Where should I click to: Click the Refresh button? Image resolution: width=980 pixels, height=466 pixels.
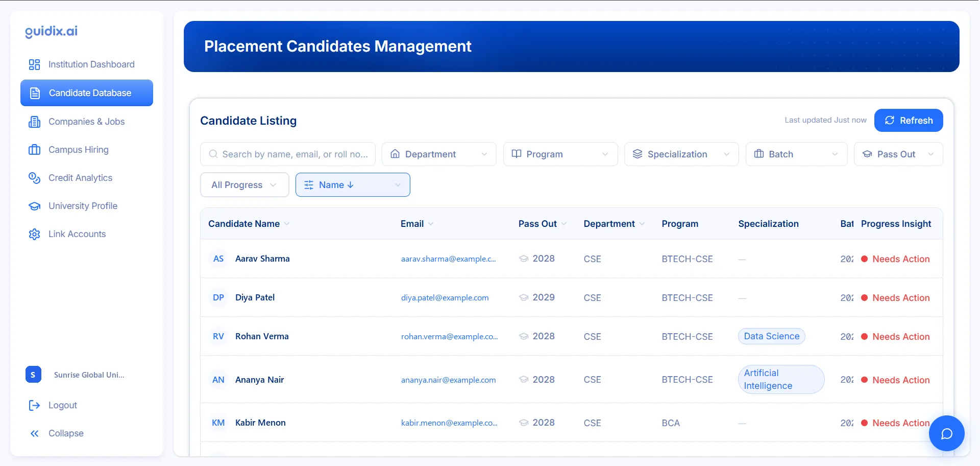click(x=909, y=120)
